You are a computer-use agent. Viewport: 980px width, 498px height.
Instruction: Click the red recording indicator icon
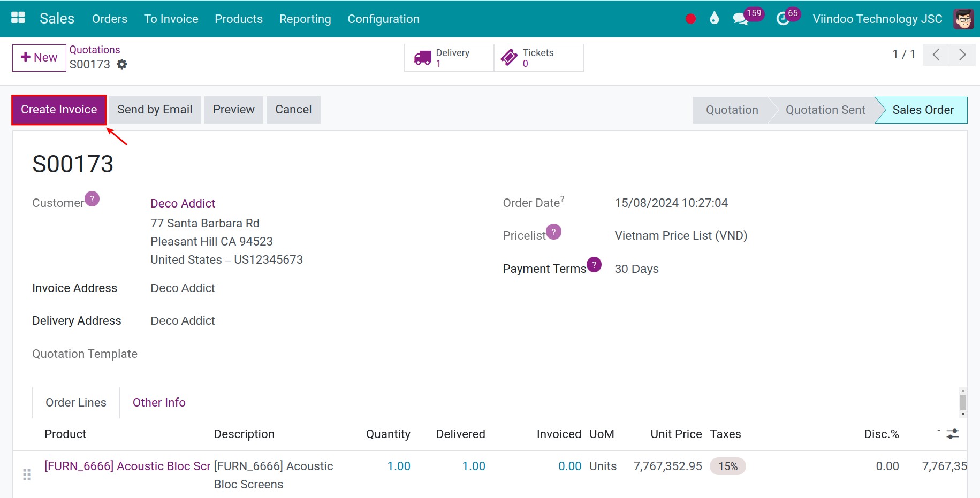click(690, 19)
